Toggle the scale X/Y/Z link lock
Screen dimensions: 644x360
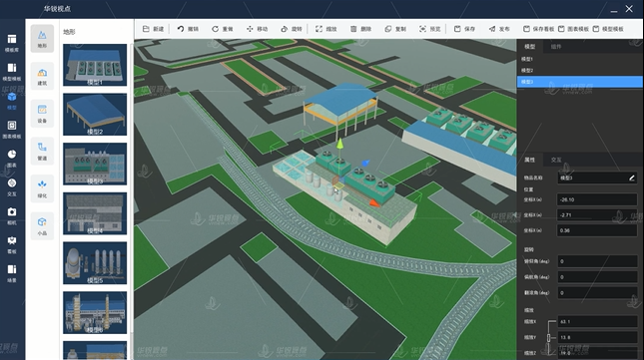[x=548, y=337]
